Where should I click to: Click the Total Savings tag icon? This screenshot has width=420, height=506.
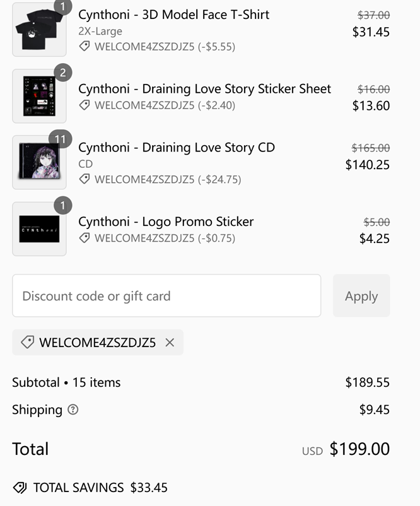20,488
